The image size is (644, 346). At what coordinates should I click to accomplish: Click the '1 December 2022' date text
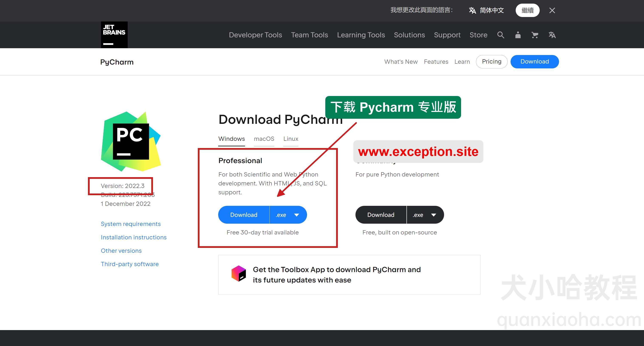click(126, 204)
